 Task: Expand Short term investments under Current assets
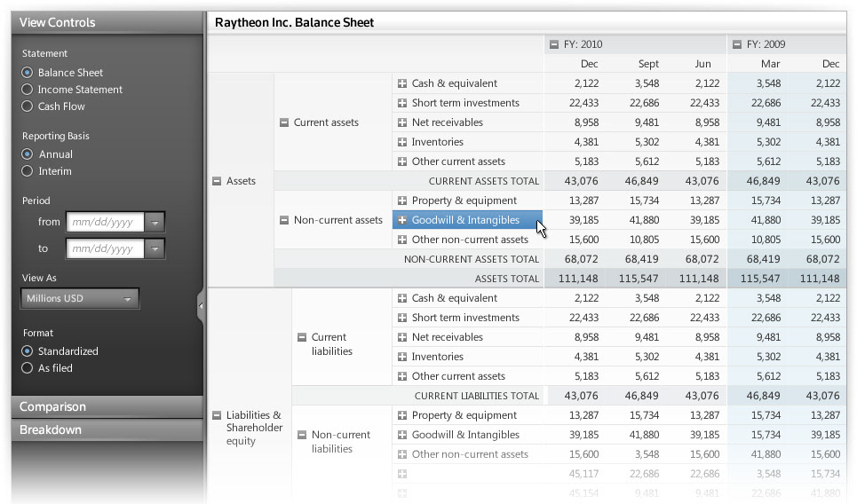(402, 103)
